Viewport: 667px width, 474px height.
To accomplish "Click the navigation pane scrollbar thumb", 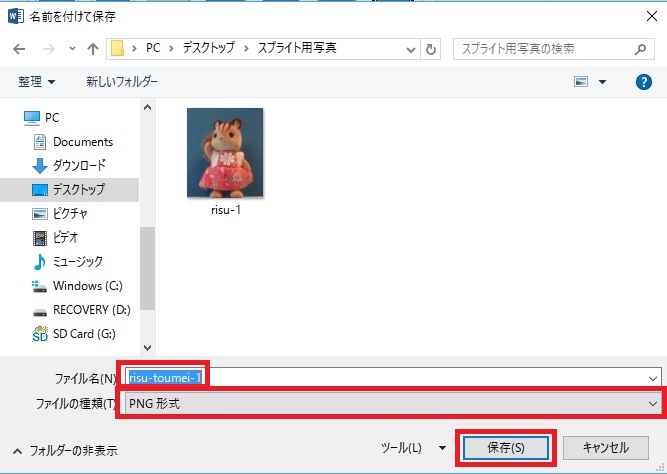I will tap(148, 268).
